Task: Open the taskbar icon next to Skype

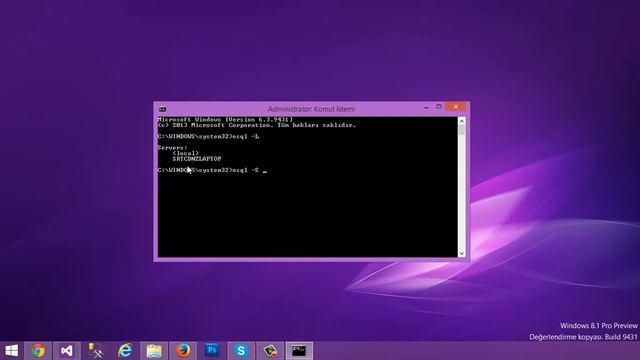Action: (x=270, y=351)
